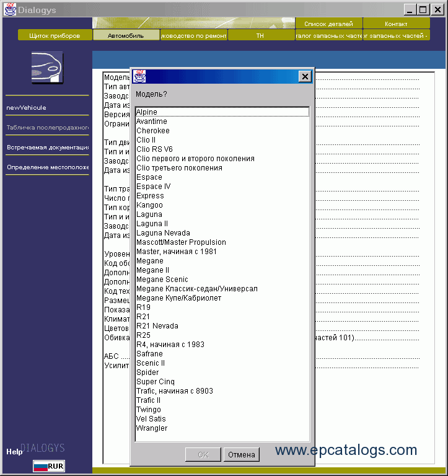
Task: Select Trafic II in the list
Action: click(x=222, y=400)
